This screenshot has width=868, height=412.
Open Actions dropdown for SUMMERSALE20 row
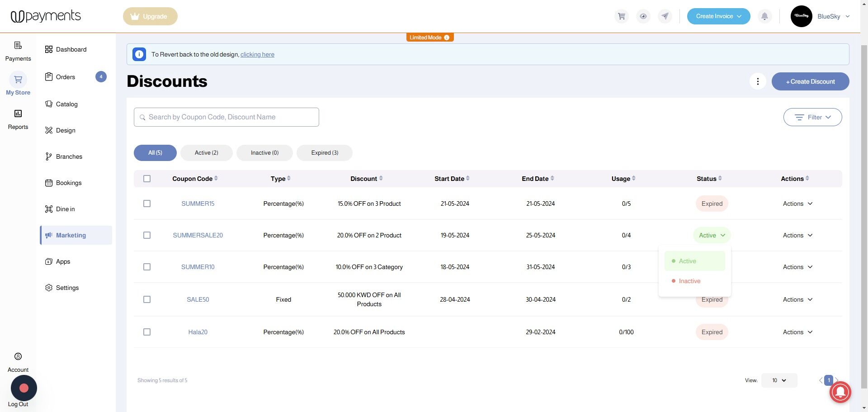(797, 235)
